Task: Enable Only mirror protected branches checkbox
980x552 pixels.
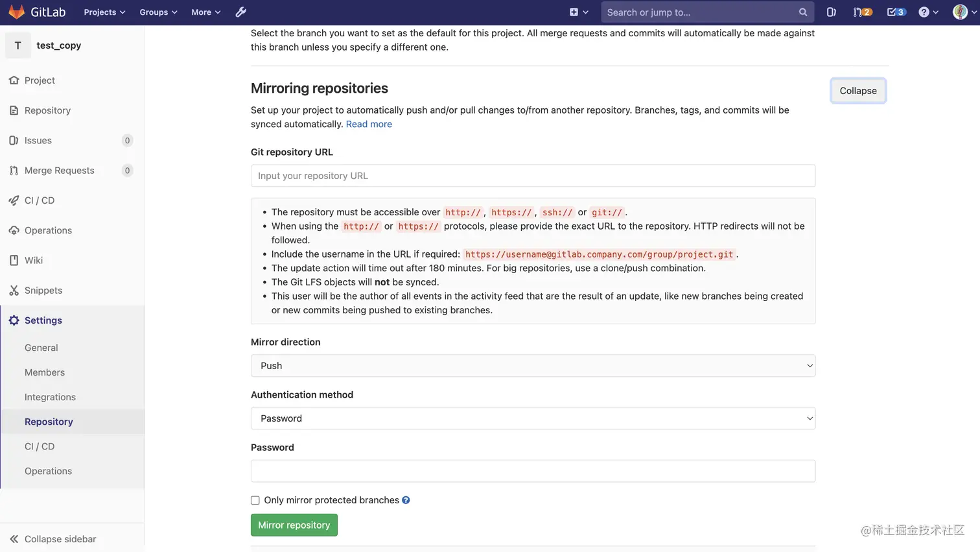Action: click(255, 500)
